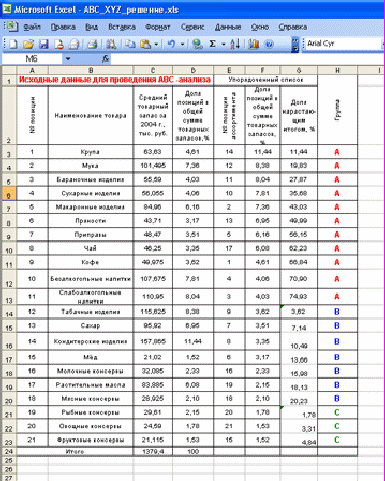This screenshot has width=385, height=481.
Task: Open the Файл menu
Action: 32,27
